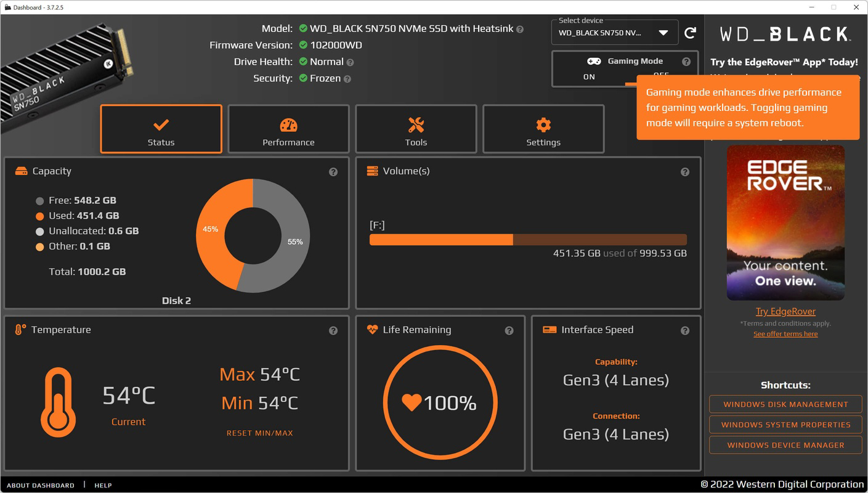868x493 pixels.
Task: Turn Gaming Mode ON
Action: (x=589, y=76)
